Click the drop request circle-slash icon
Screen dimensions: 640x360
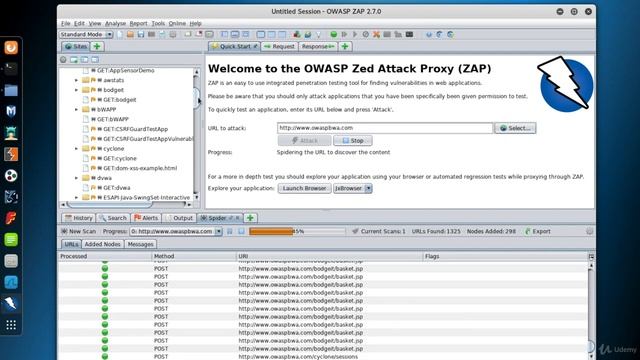click(366, 35)
